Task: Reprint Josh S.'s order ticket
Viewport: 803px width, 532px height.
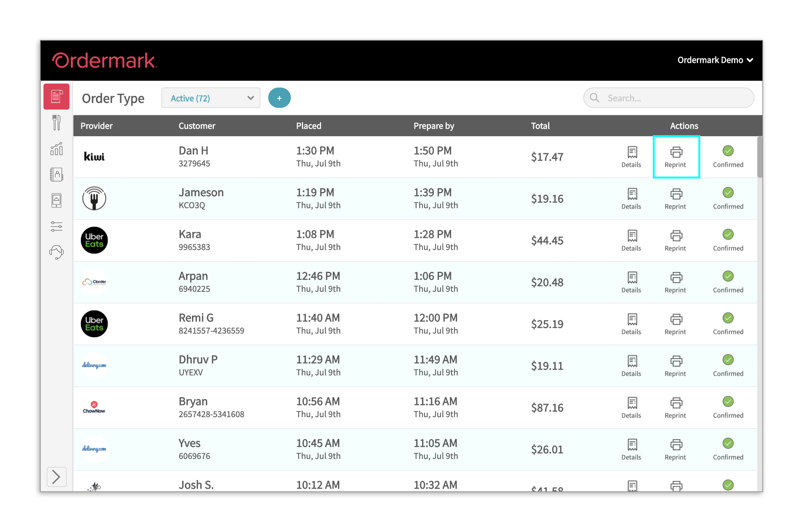Action: pyautogui.click(x=676, y=486)
